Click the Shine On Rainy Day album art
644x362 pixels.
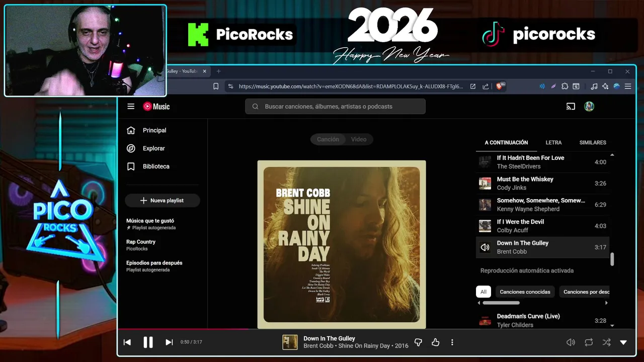(342, 244)
